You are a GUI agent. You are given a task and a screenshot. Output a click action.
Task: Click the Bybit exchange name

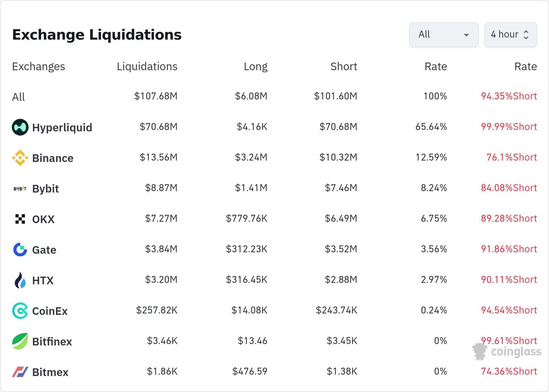45,189
